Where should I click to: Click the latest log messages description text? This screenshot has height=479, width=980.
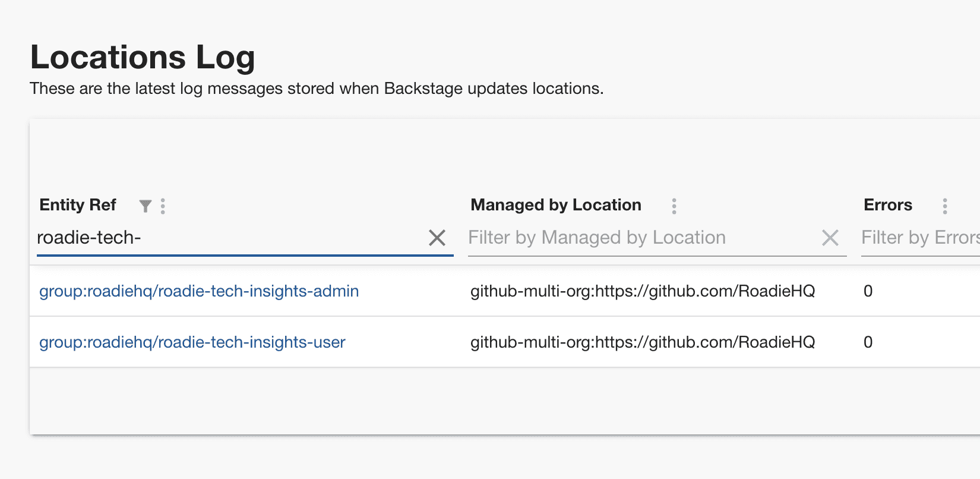point(317,89)
